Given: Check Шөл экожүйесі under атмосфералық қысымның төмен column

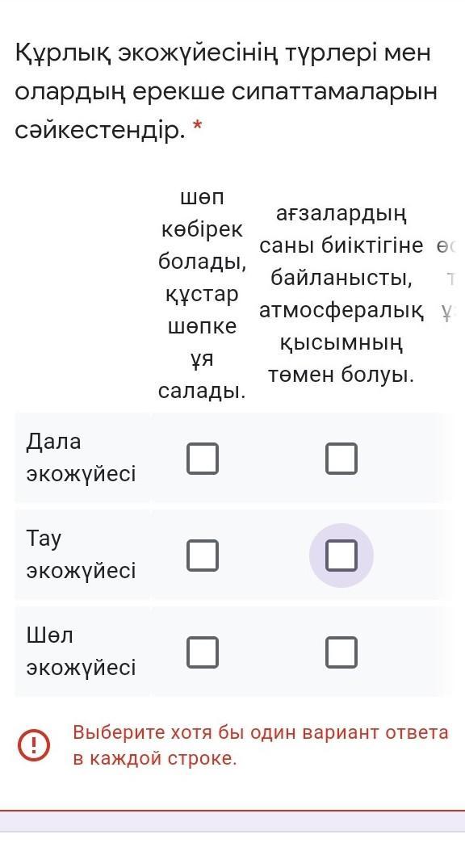Looking at the screenshot, I should [341, 652].
